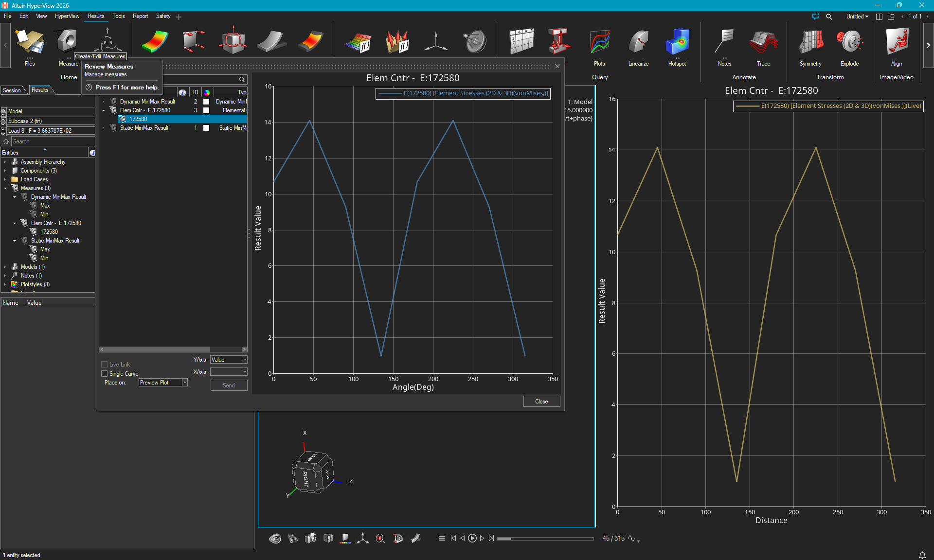This screenshot has height=560, width=934.
Task: Select the Symmetry transform tool
Action: [x=810, y=47]
